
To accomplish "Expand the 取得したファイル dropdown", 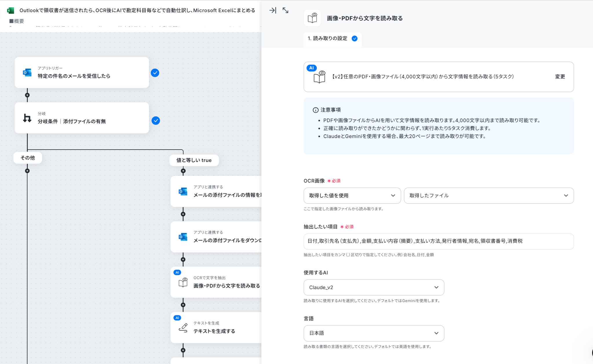I will click(x=489, y=196).
